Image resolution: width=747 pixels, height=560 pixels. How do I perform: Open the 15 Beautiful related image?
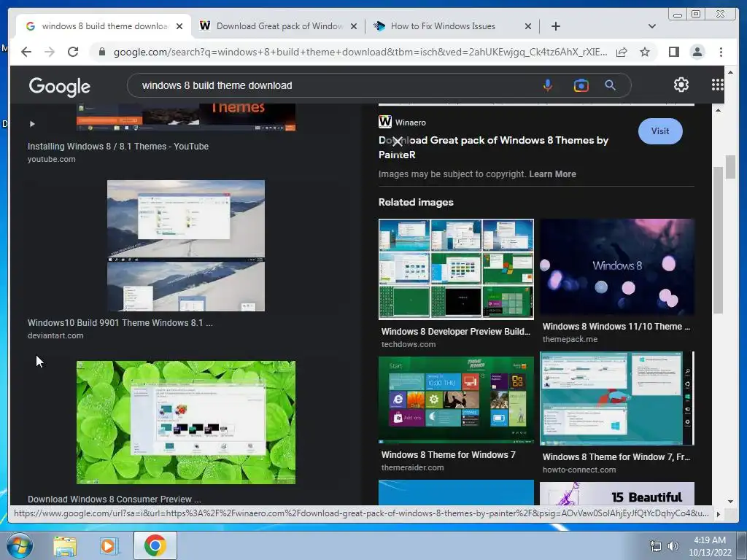617,494
